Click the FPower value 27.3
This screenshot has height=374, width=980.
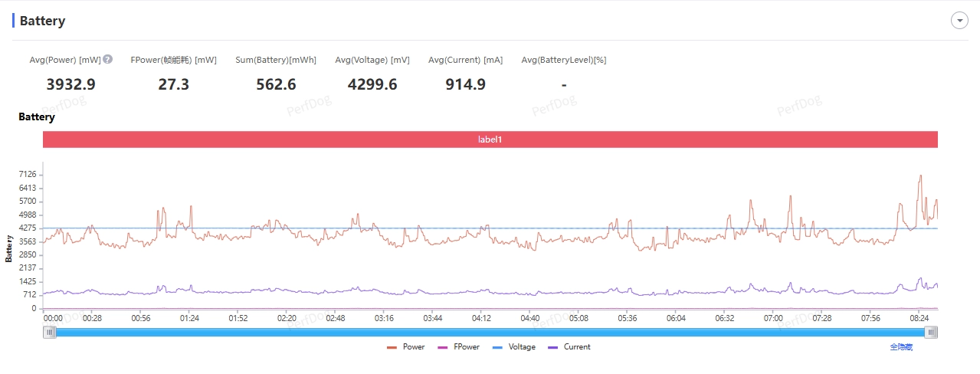(x=174, y=84)
